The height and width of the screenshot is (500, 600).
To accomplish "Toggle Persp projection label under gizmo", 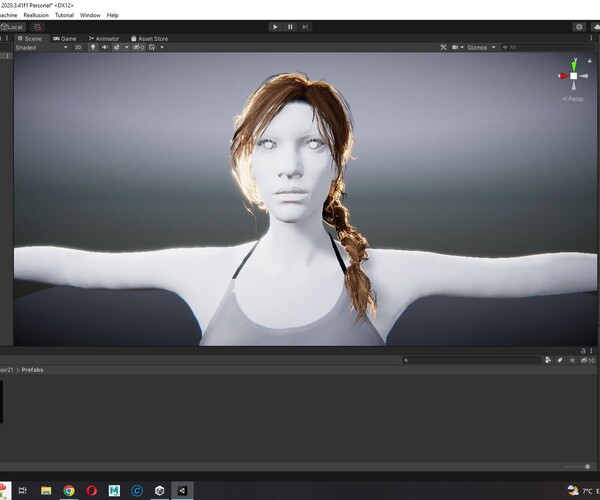I will click(x=573, y=99).
